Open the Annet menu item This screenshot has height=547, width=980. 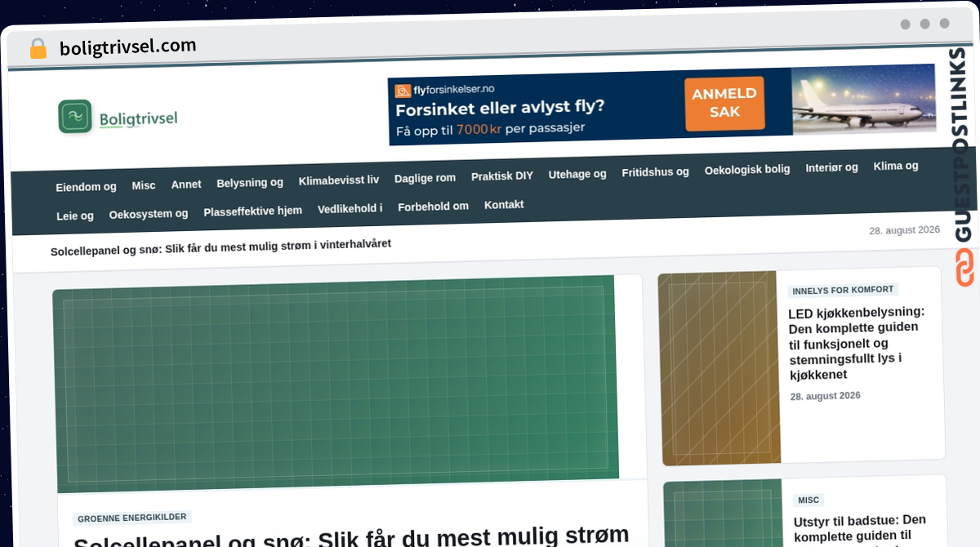coord(186,185)
